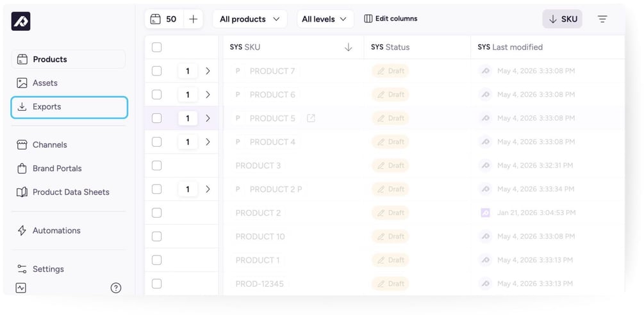Check the PRODUCT 6 row checkbox
Screen dimensions: 644x315
pyautogui.click(x=156, y=95)
